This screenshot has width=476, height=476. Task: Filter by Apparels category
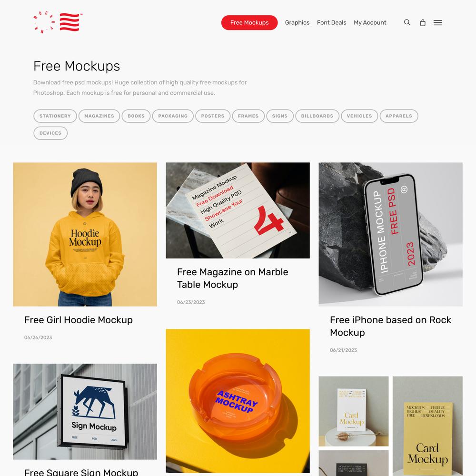coord(399,116)
